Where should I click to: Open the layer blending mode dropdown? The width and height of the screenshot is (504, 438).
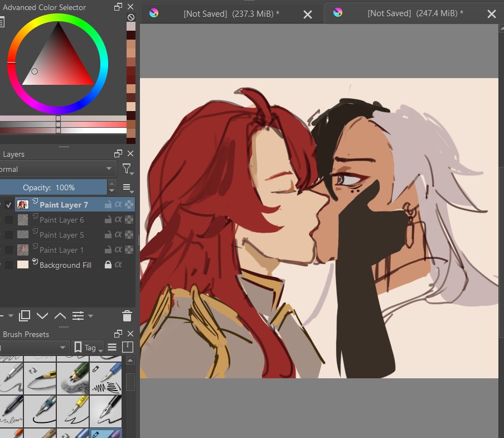coord(57,169)
